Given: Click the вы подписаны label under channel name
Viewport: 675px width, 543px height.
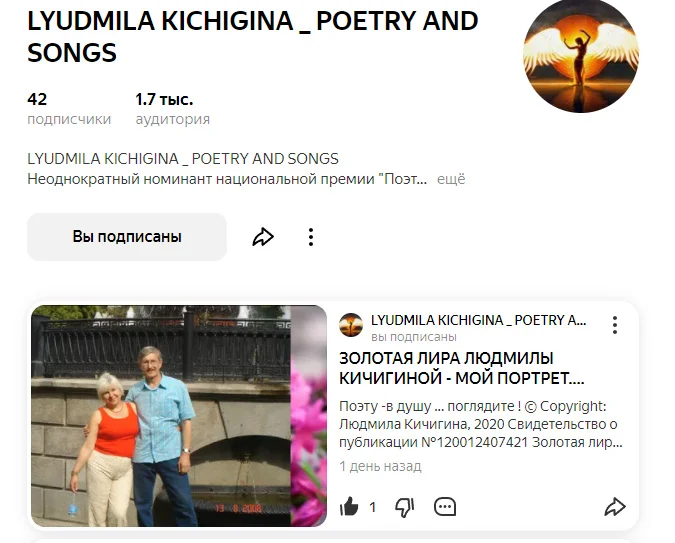Looking at the screenshot, I should click(414, 337).
